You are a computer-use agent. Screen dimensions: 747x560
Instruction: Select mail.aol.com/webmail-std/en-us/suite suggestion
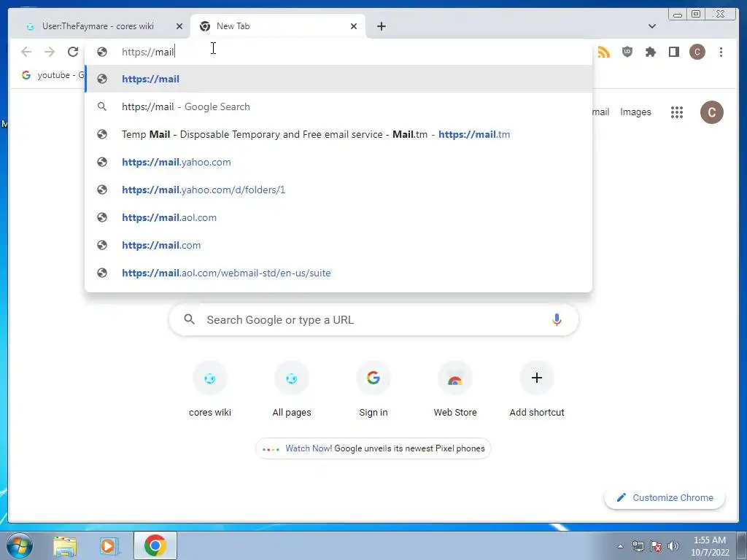pyautogui.click(x=338, y=273)
